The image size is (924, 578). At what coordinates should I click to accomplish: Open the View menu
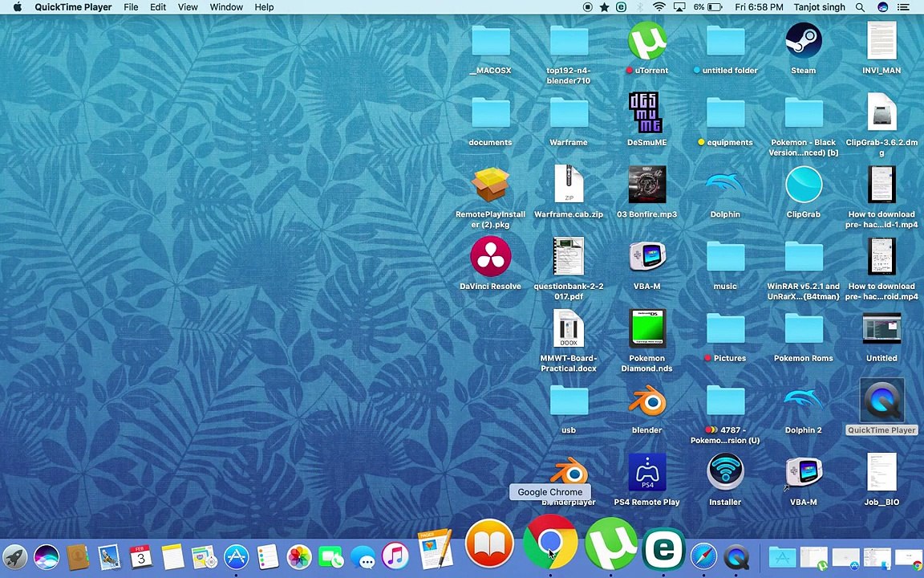pyautogui.click(x=188, y=7)
